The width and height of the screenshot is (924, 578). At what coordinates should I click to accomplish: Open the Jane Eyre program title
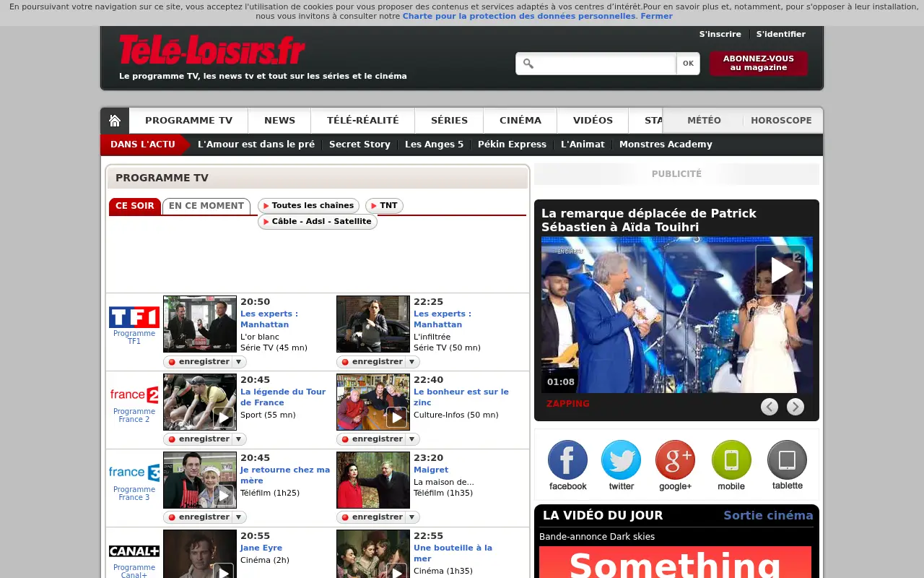click(261, 548)
